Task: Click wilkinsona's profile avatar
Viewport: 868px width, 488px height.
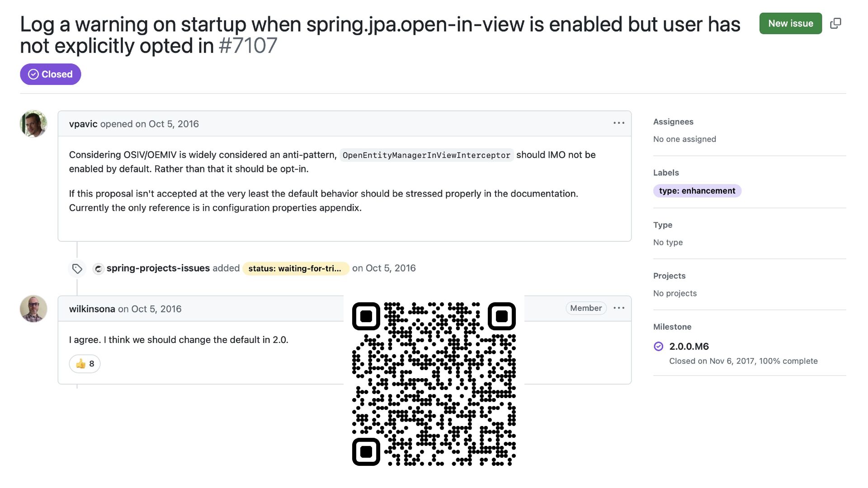Action: [33, 309]
